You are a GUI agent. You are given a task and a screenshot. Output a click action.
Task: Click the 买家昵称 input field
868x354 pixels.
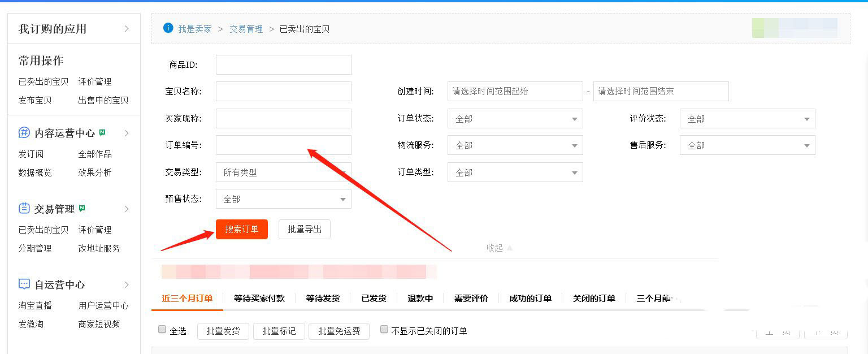284,118
